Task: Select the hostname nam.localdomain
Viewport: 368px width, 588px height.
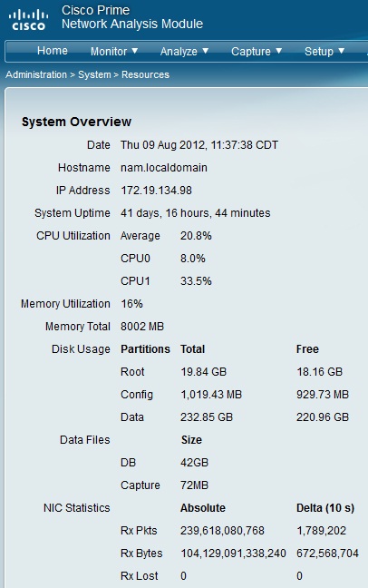Action: tap(164, 168)
